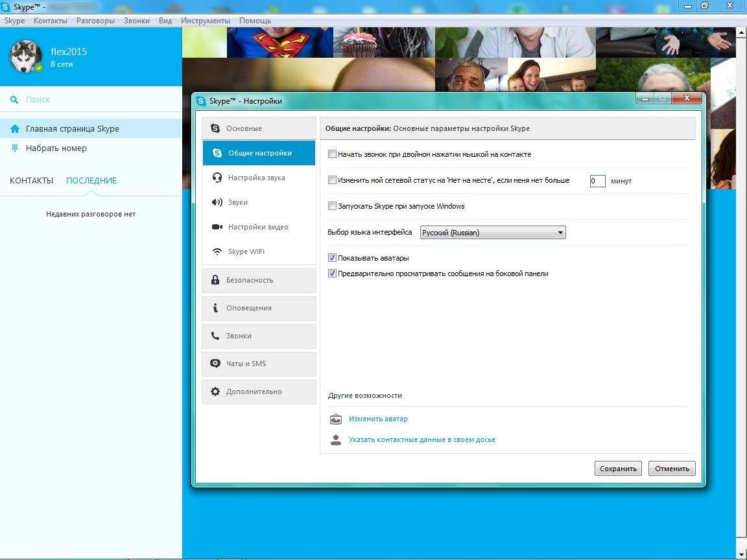The height and width of the screenshot is (560, 747).
Task: Click the green online status badge on avatar
Action: pyautogui.click(x=39, y=67)
